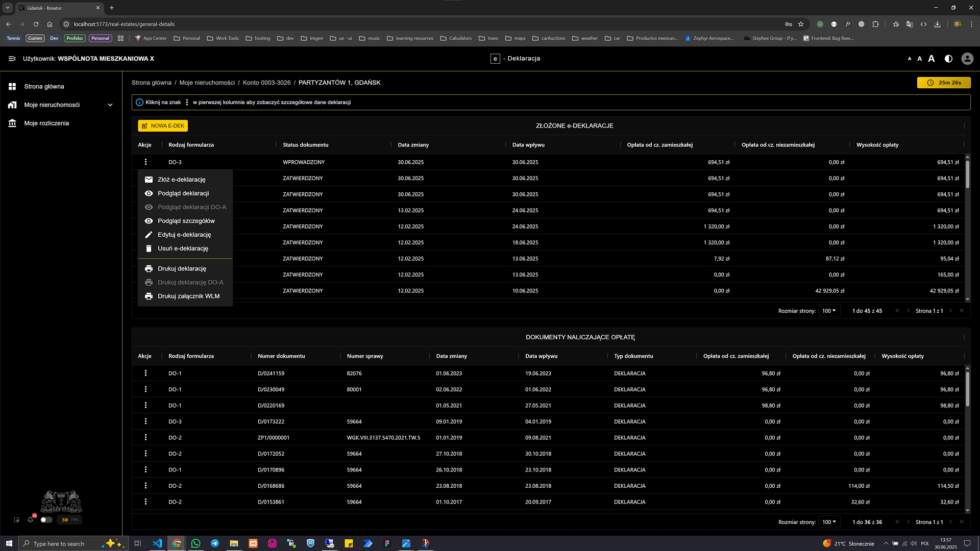Screen dimensions: 980x551
Task: Click the address bar URL
Action: click(124, 24)
